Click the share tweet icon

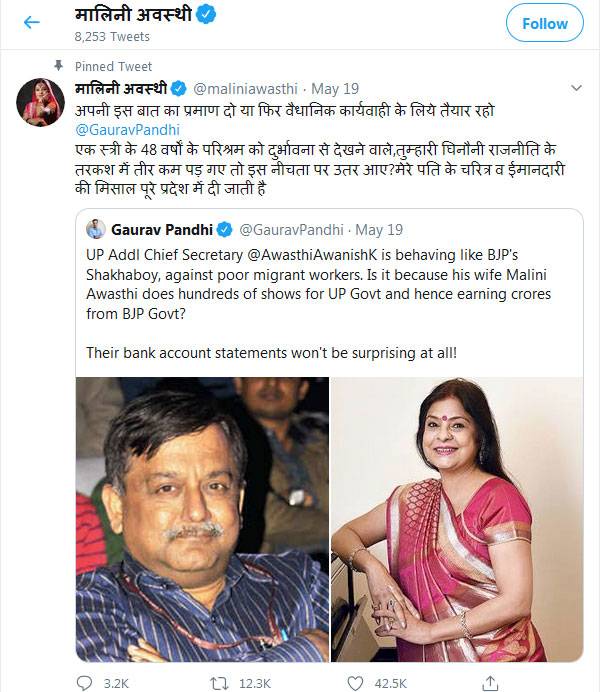490,682
